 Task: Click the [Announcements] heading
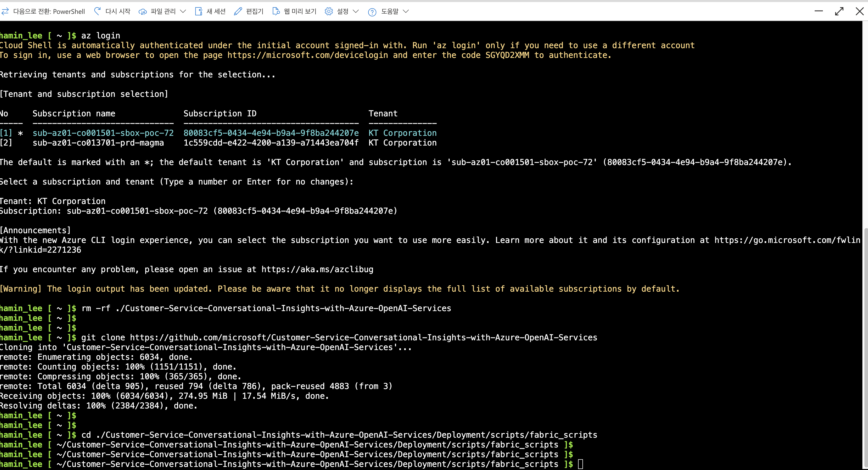(x=35, y=230)
